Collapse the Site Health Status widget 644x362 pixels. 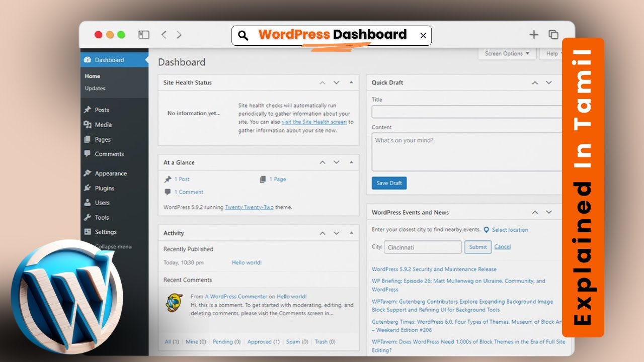351,82
